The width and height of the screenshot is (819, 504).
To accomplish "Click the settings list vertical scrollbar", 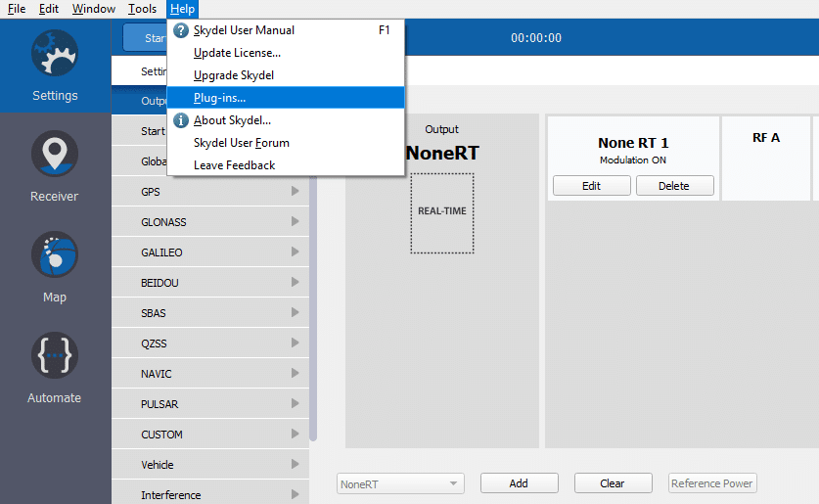I will point(313,309).
